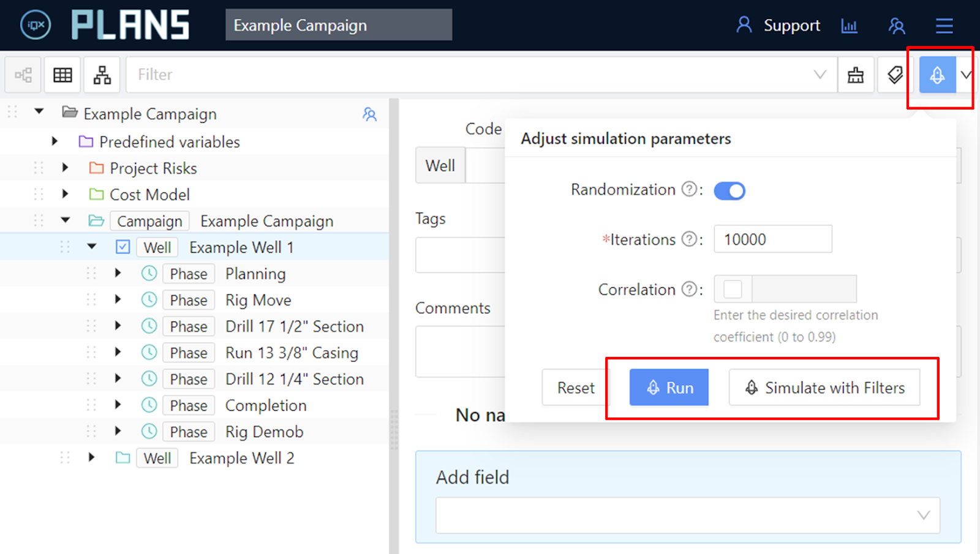Open the hamburger main menu
This screenshot has height=554, width=980.
[x=944, y=26]
